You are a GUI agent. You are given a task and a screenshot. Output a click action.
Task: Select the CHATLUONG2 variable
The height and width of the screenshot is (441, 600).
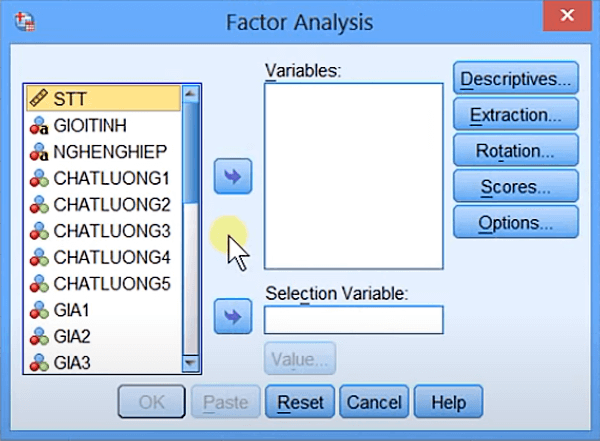112,205
